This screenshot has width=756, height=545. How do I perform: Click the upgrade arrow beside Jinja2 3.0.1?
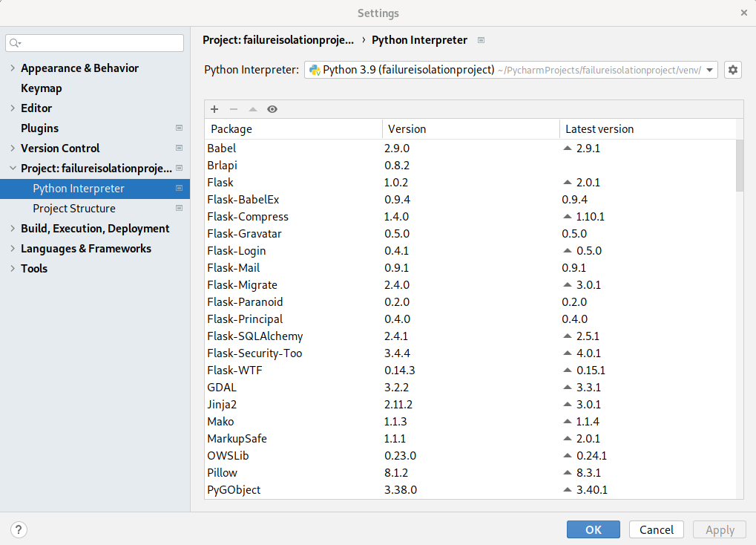(568, 405)
